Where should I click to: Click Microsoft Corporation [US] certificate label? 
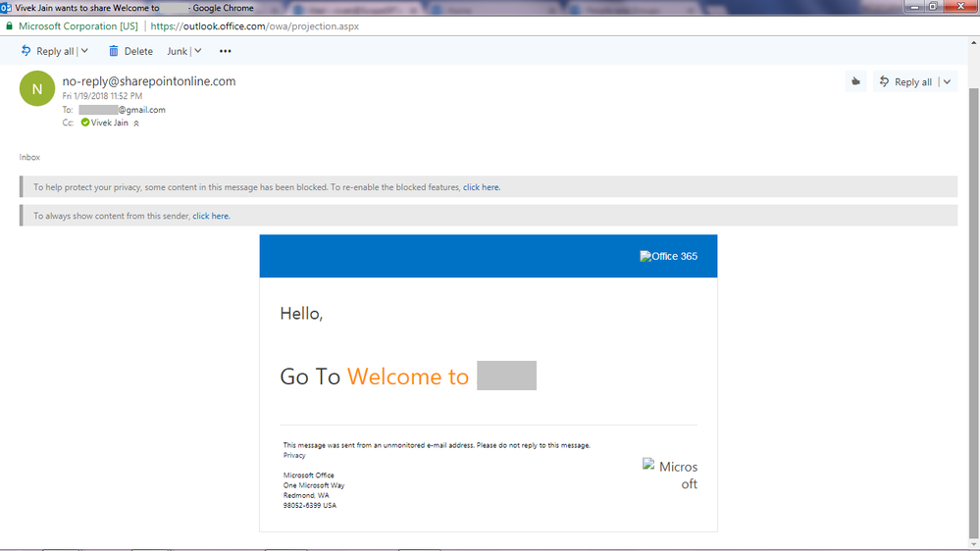pos(78,26)
